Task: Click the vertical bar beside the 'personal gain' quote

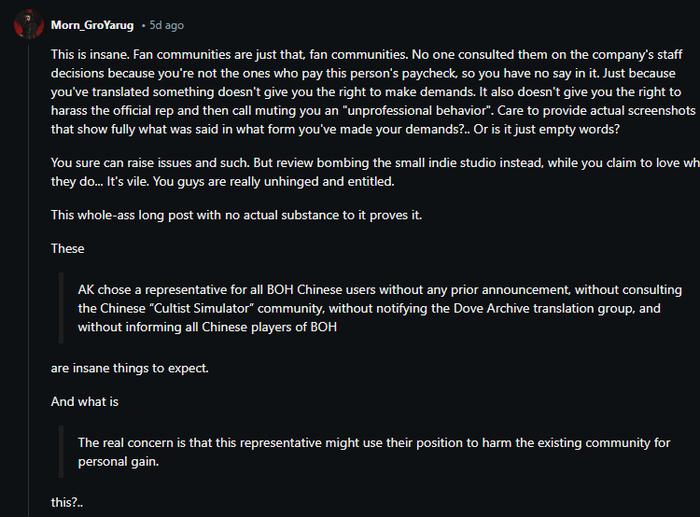Action: pos(61,452)
